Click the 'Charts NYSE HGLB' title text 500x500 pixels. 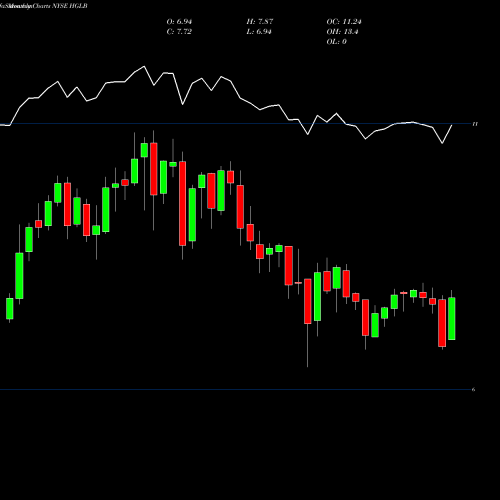pos(60,6)
